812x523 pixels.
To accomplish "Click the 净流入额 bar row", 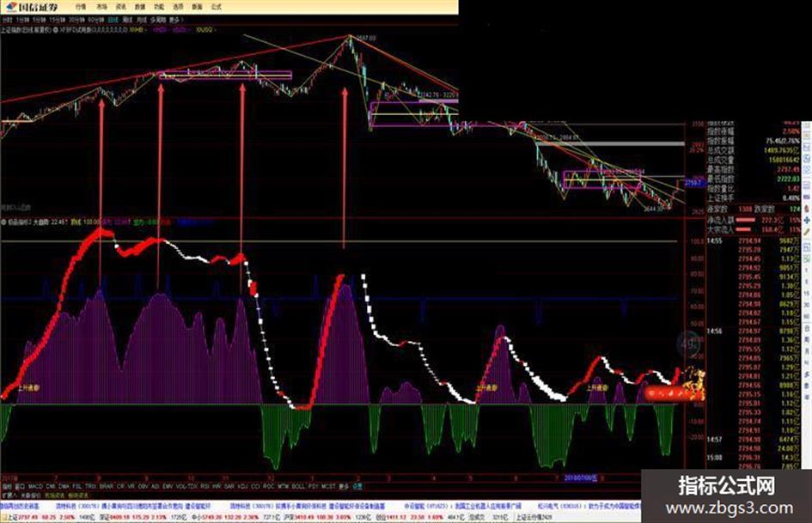I will [x=754, y=220].
